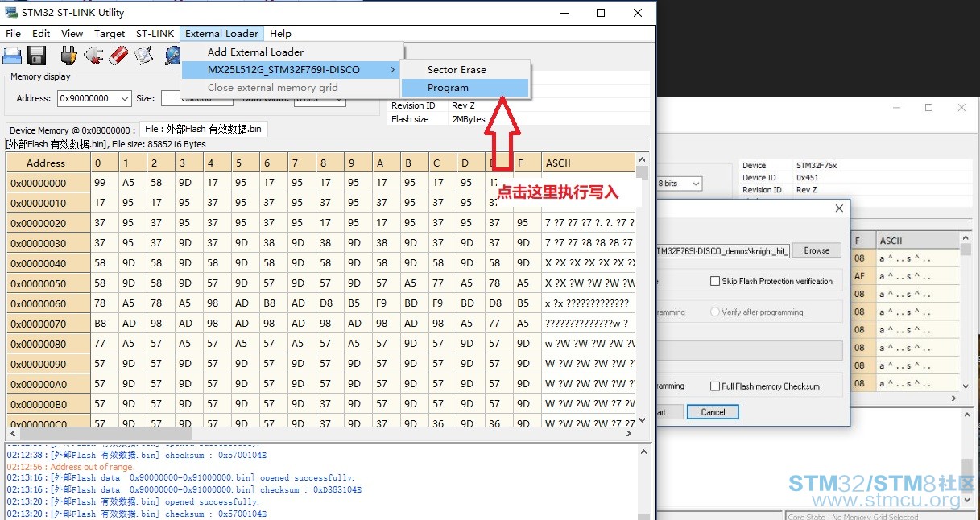Click the dialog's progress bar
The width and height of the screenshot is (980, 520).
click(x=749, y=351)
